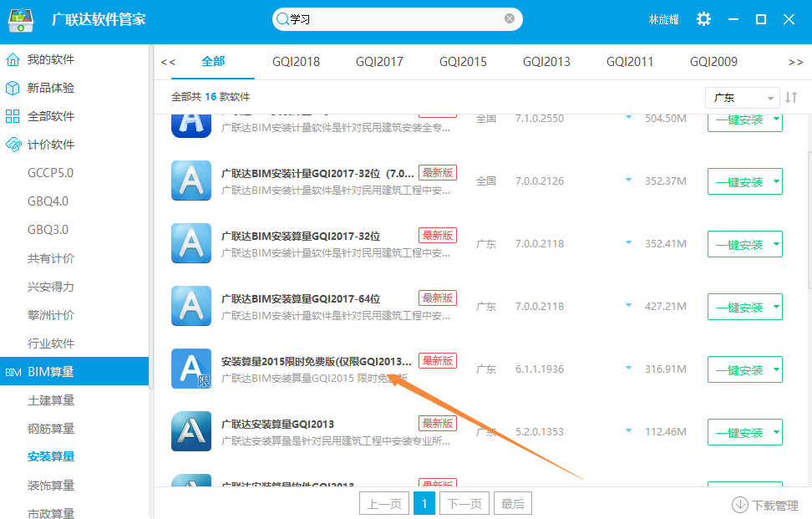
Task: Open install options arrow for 352.37M row
Action: pos(776,181)
